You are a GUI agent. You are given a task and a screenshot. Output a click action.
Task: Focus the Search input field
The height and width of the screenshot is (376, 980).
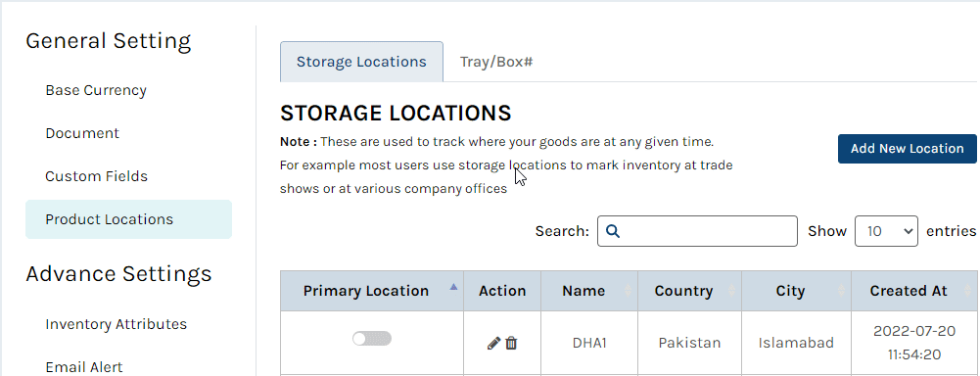(x=697, y=231)
